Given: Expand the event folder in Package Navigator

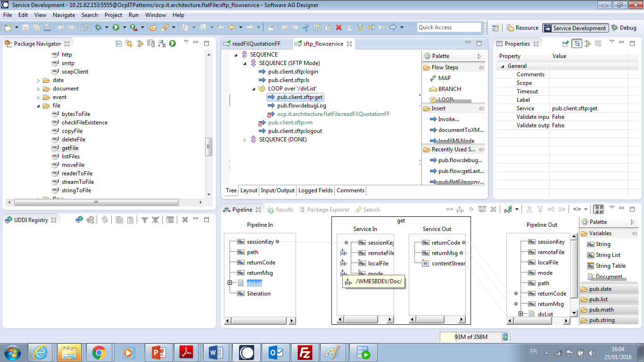Looking at the screenshot, I should [39, 98].
